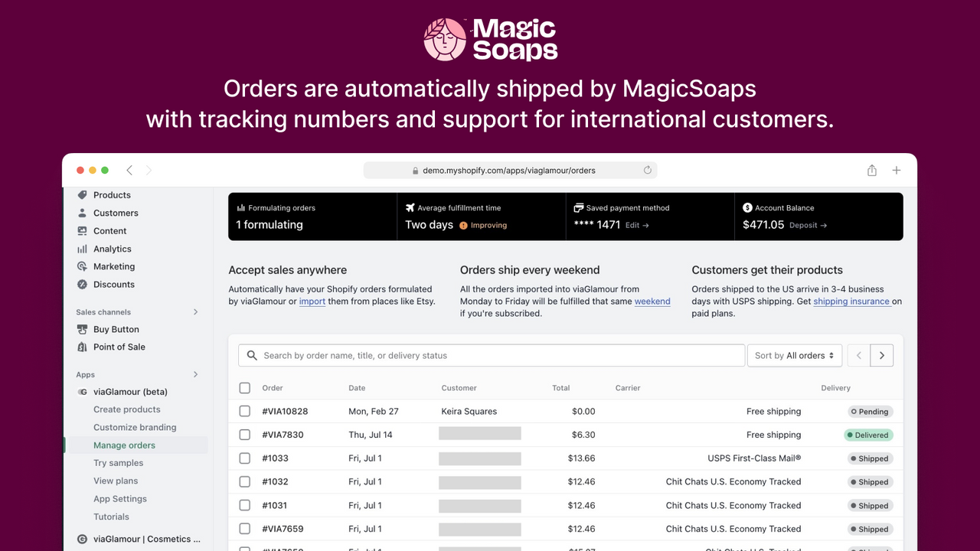Image resolution: width=980 pixels, height=551 pixels.
Task: Open Try samples from the app menu
Action: coord(118,462)
